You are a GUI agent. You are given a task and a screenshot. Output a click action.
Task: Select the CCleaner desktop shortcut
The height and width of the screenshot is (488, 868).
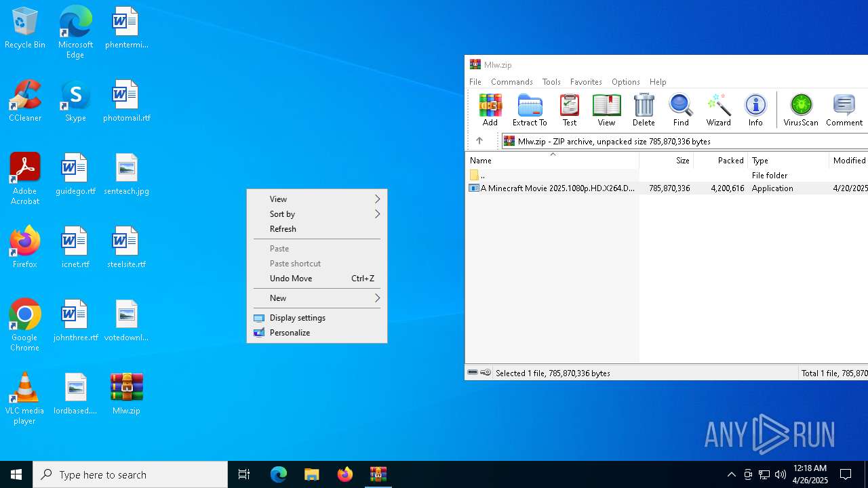click(x=25, y=101)
